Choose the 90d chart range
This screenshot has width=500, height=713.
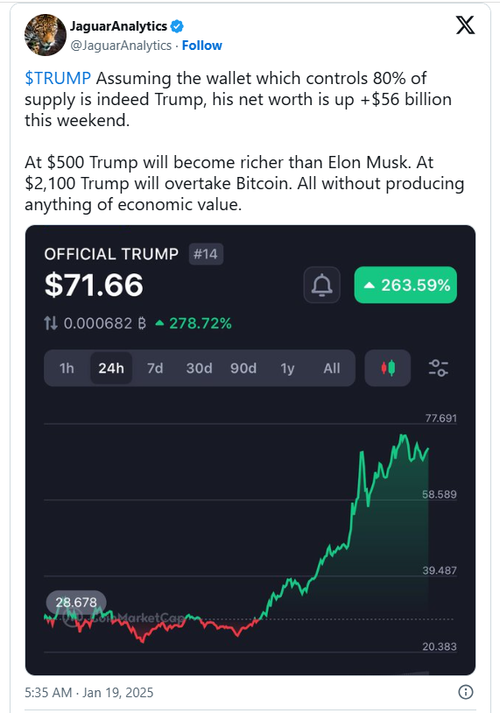(243, 368)
